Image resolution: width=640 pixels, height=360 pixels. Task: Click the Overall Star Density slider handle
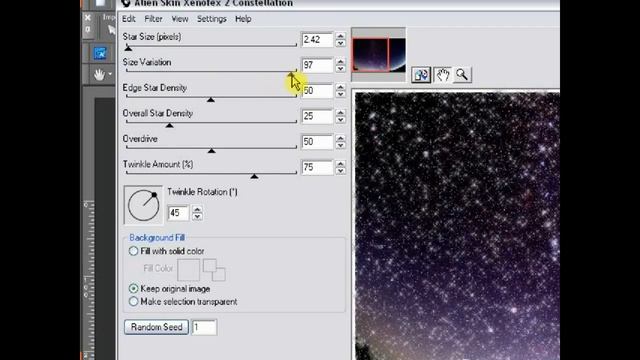click(x=169, y=125)
